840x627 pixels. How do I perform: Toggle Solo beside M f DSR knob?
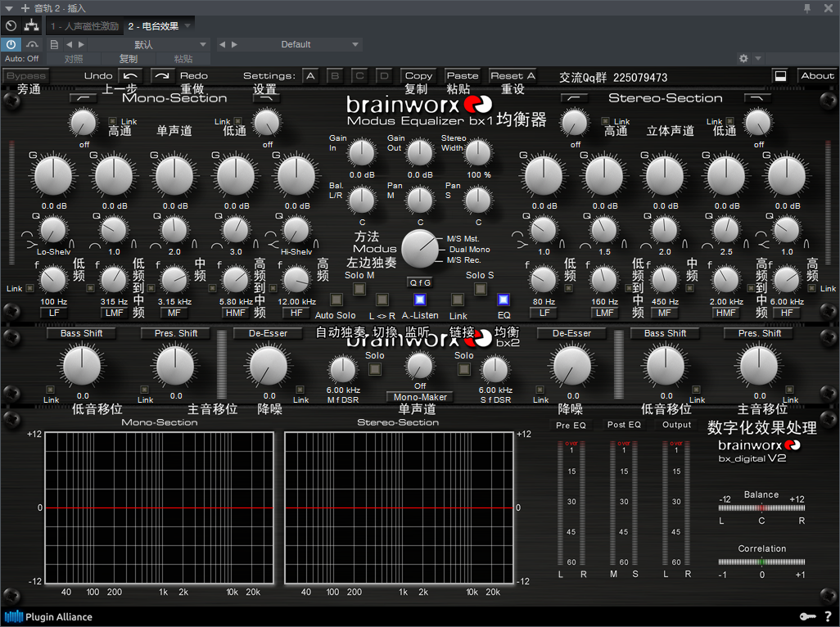375,369
